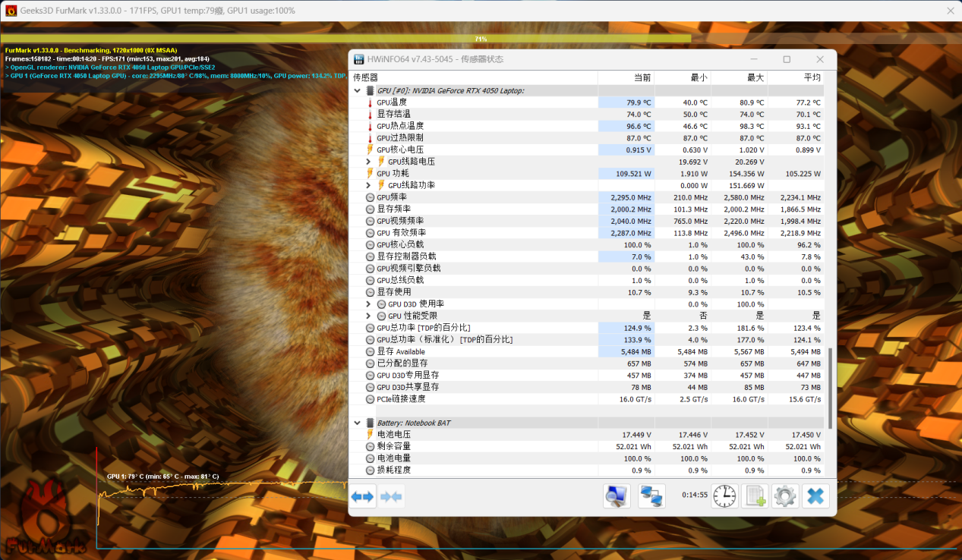Select the GPU视频频率 row label

tap(400, 221)
